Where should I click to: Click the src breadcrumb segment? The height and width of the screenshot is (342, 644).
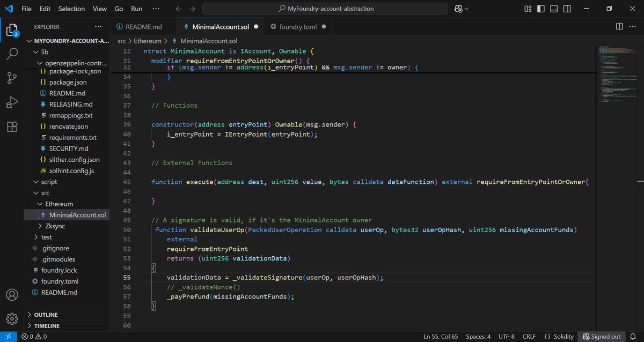point(122,41)
